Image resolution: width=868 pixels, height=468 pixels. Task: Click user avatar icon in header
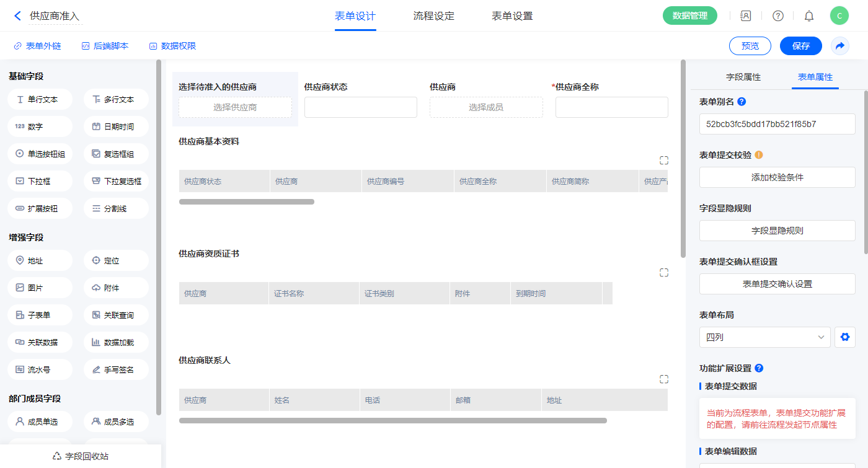pyautogui.click(x=839, y=16)
